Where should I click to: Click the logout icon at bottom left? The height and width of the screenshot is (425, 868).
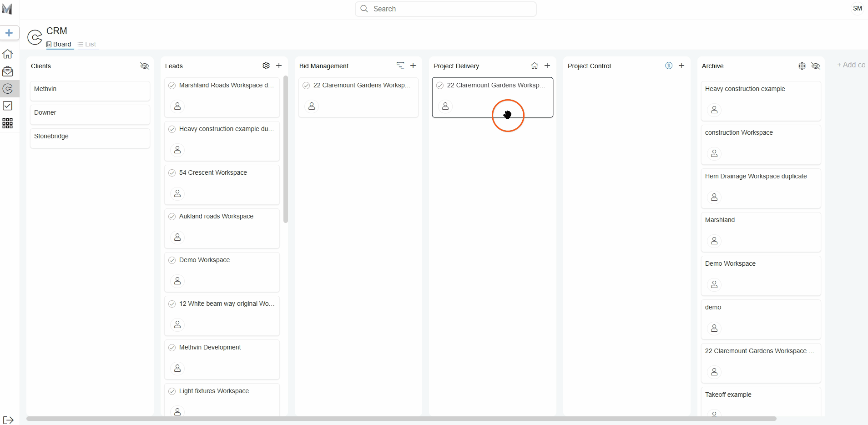(8, 420)
